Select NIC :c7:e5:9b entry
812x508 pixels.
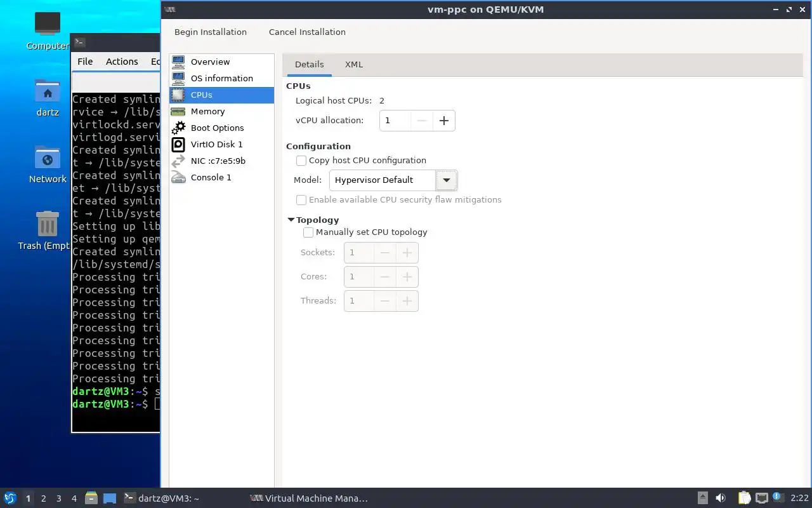tap(221, 161)
